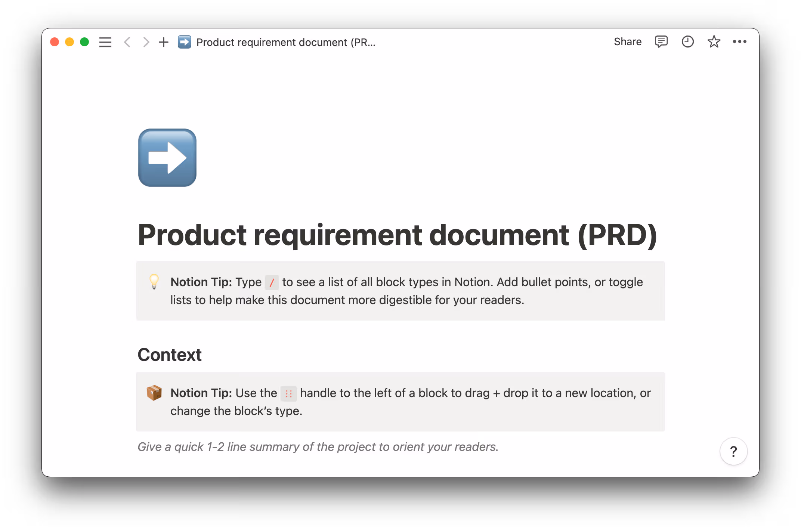The height and width of the screenshot is (532, 801).
Task: Go back using the back arrow
Action: (127, 42)
